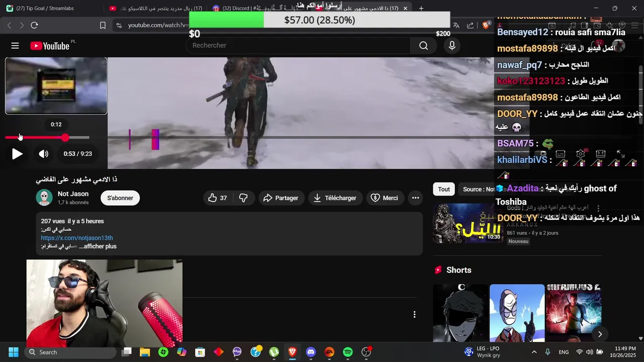Mute the video with the speaker icon

coord(44,154)
